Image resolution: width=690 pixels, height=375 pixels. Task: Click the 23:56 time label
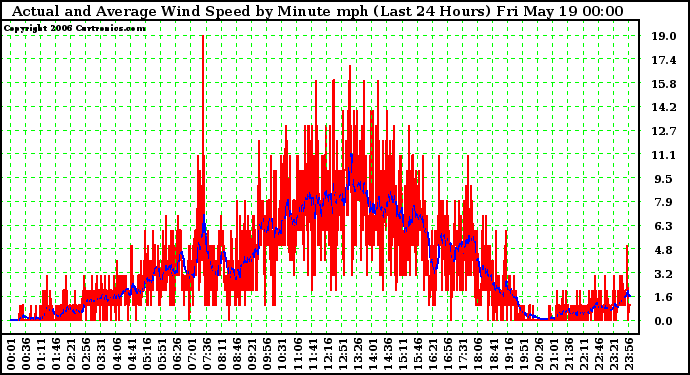pyautogui.click(x=629, y=354)
